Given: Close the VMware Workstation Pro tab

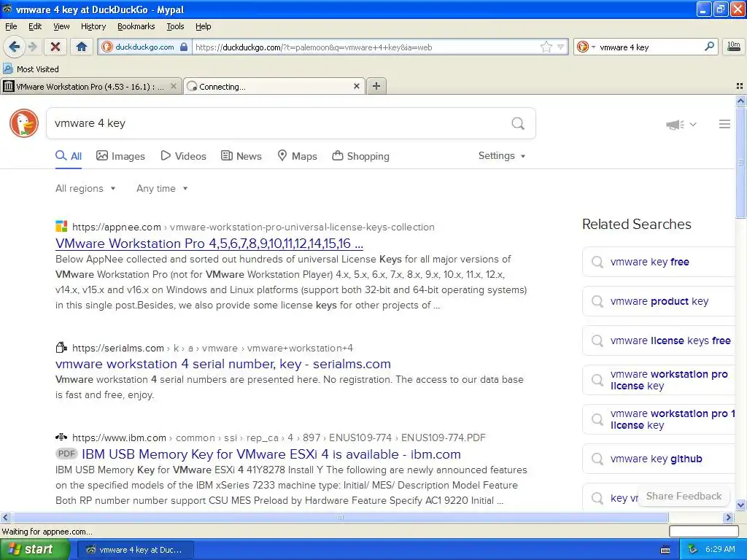Looking at the screenshot, I should (174, 86).
